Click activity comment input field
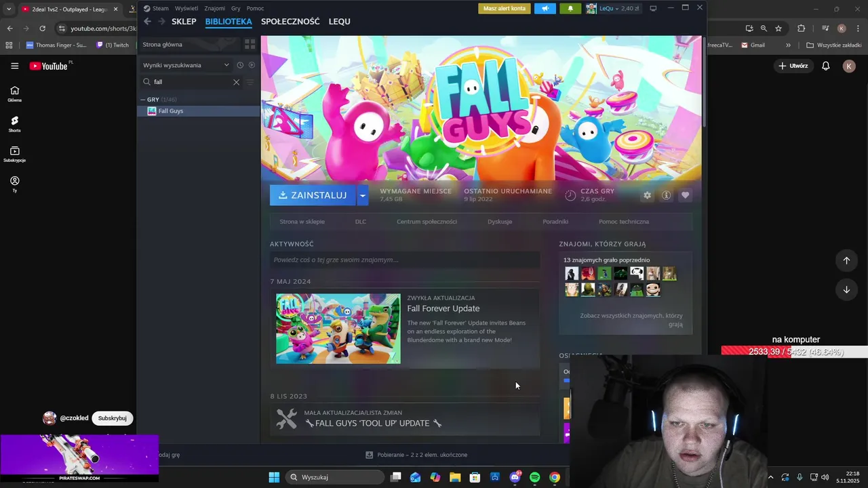This screenshot has width=868, height=488. click(405, 260)
